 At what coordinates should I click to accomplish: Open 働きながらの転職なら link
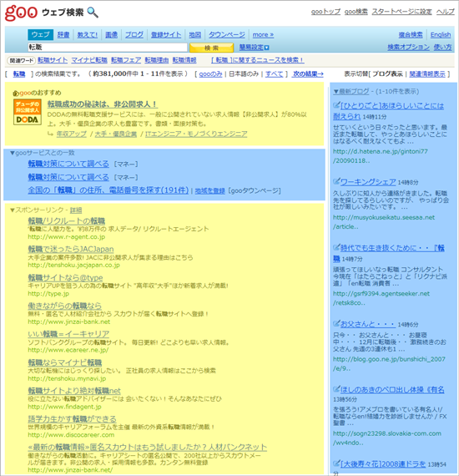point(64,306)
